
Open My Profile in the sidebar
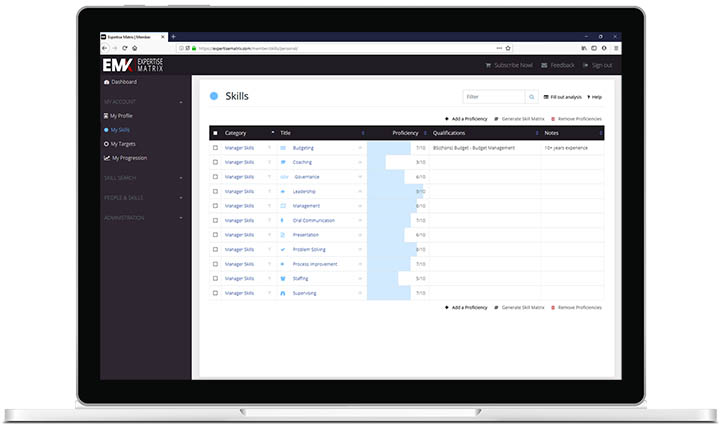coord(118,116)
